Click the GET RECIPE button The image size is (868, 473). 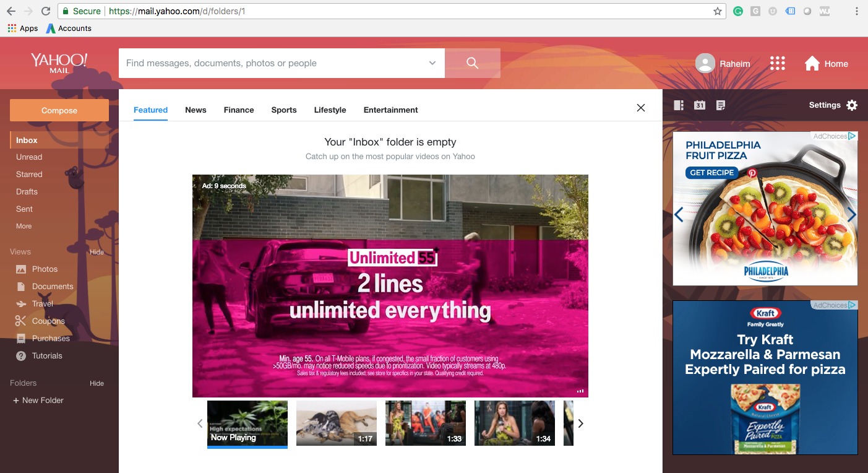tap(712, 173)
